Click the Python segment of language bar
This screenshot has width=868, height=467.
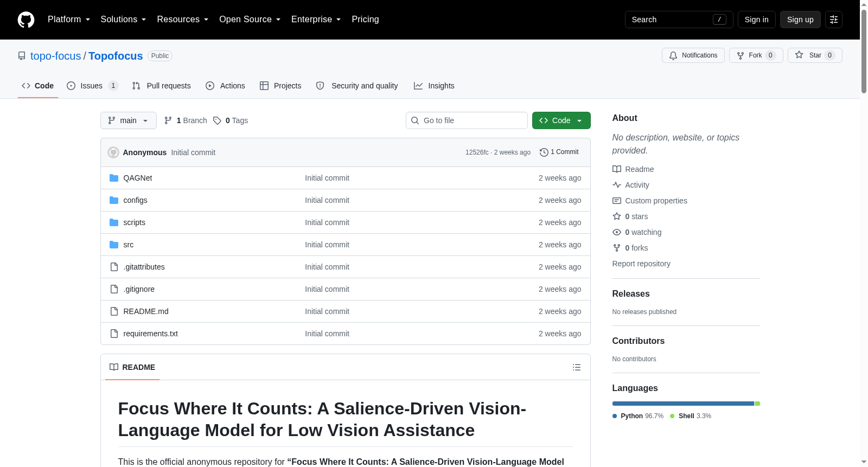tap(684, 404)
